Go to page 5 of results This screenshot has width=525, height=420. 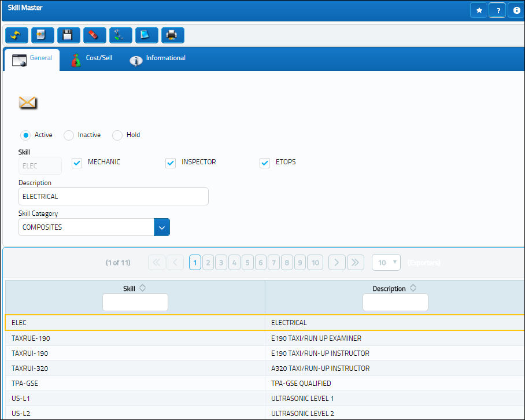[x=247, y=263]
